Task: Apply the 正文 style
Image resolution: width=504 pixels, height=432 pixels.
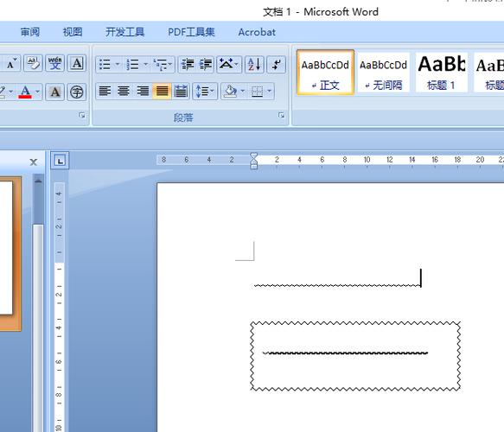Action: coord(325,73)
